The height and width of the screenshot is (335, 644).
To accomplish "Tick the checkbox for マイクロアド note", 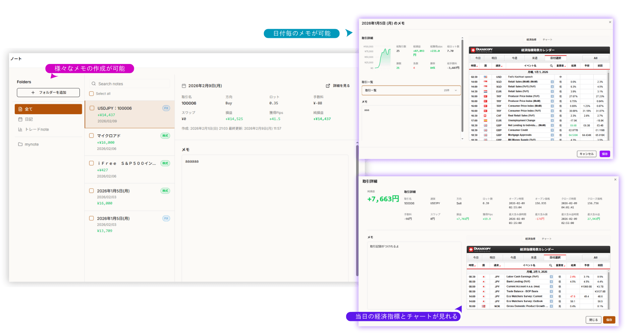I will tap(91, 136).
